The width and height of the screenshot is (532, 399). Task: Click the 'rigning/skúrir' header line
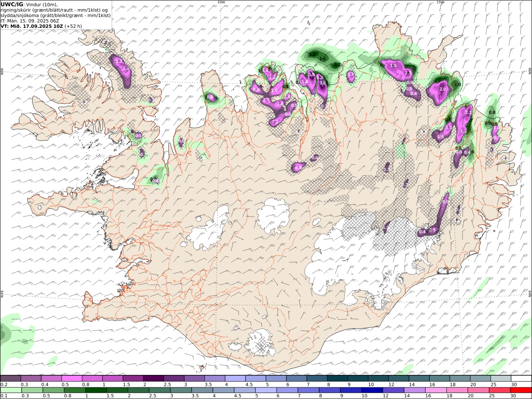54,10
